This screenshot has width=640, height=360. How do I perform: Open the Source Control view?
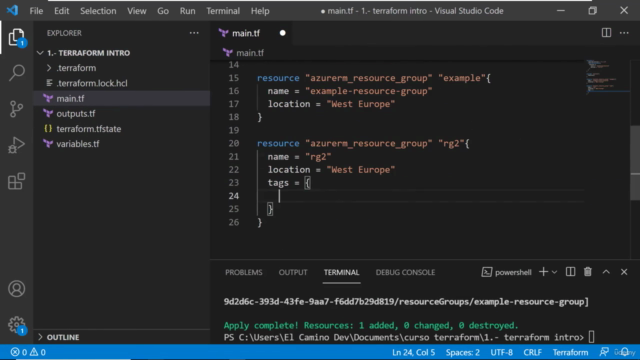point(16,109)
